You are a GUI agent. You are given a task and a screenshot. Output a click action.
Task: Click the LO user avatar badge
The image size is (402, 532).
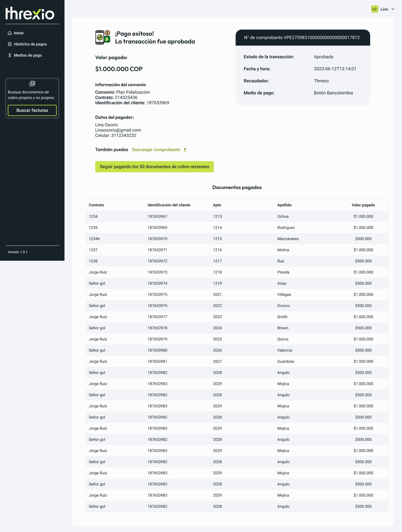click(x=374, y=9)
